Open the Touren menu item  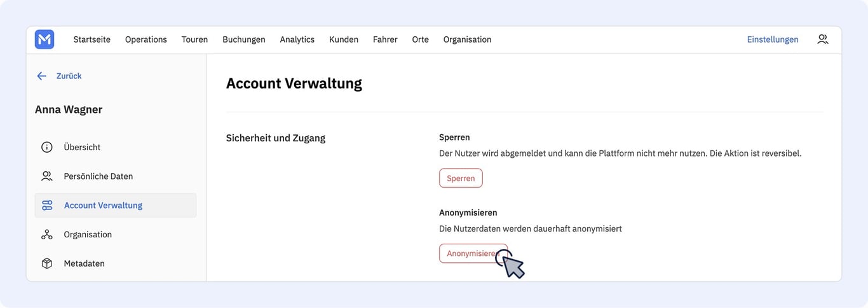pyautogui.click(x=194, y=39)
